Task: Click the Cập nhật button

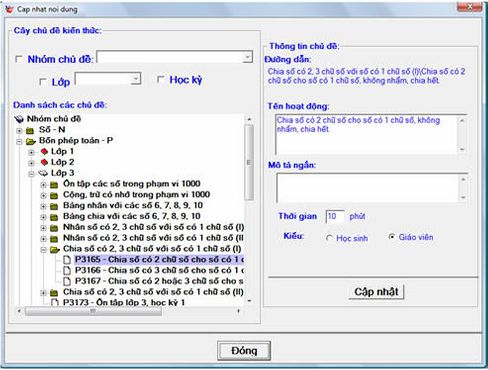Action: click(376, 292)
